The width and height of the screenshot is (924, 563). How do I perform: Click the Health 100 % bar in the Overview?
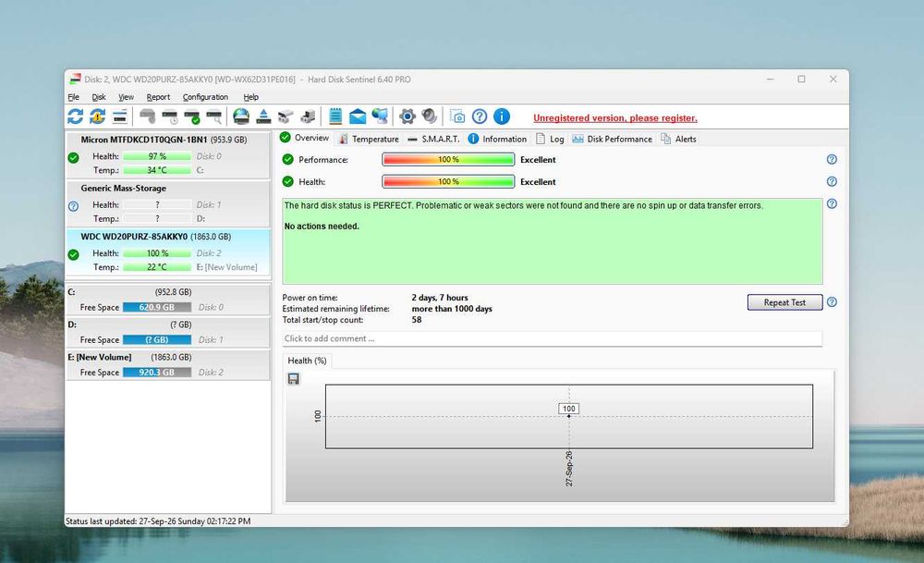click(x=448, y=181)
